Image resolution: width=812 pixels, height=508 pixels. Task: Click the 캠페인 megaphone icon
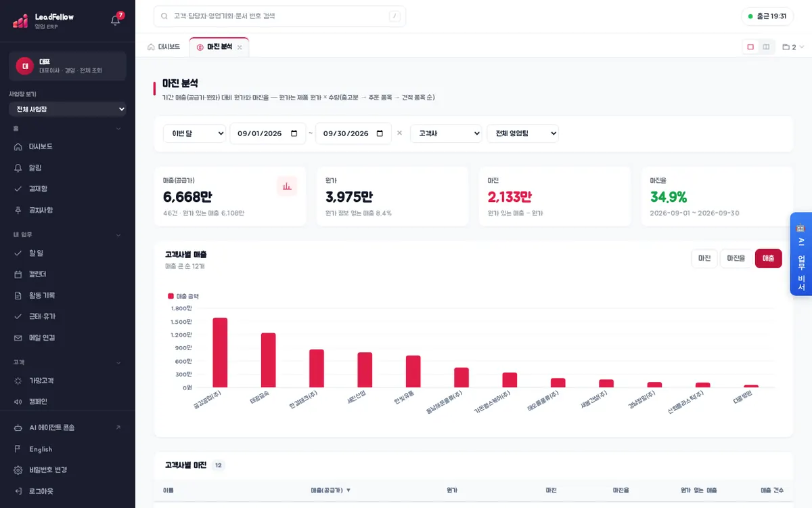tap(18, 402)
